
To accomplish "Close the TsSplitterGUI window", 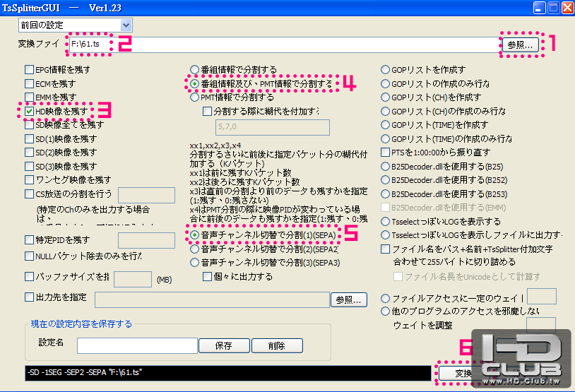I will point(568,8).
